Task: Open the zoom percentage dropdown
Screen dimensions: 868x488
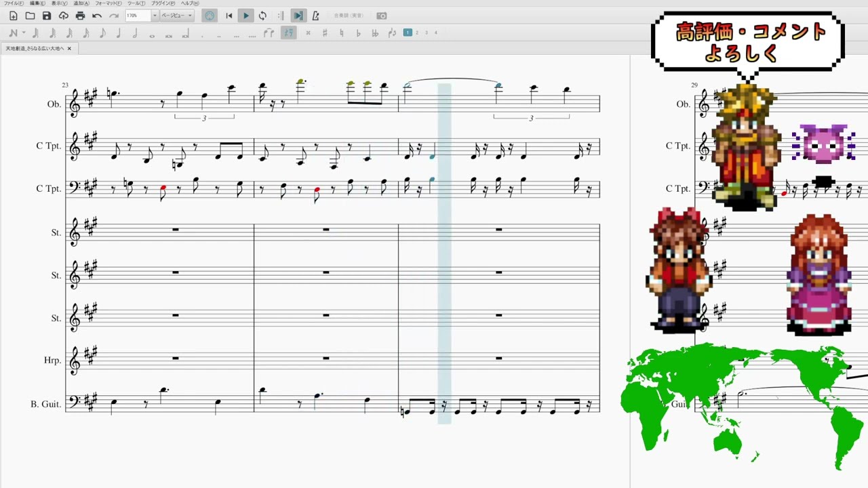Action: point(155,16)
